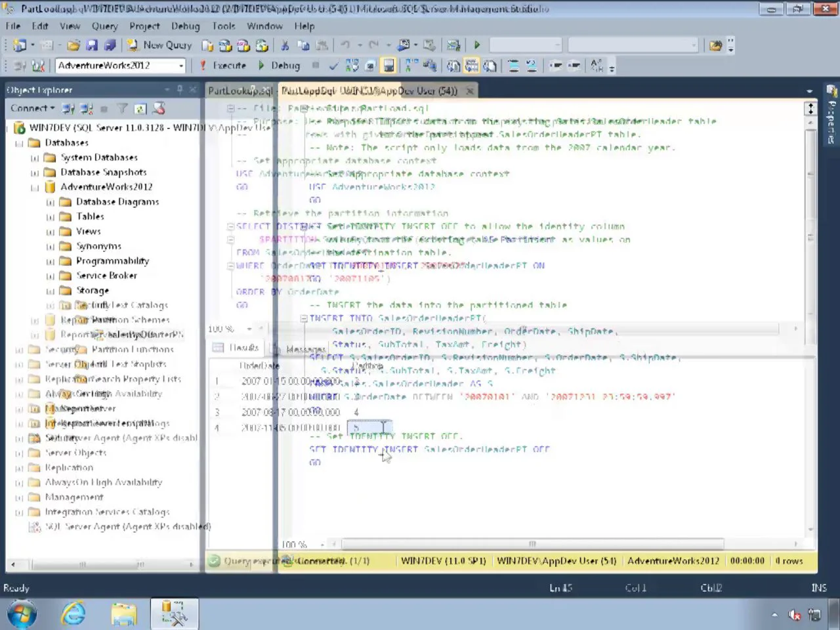Expand the Database Snapshots node
Image resolution: width=840 pixels, height=630 pixels.
click(x=35, y=173)
